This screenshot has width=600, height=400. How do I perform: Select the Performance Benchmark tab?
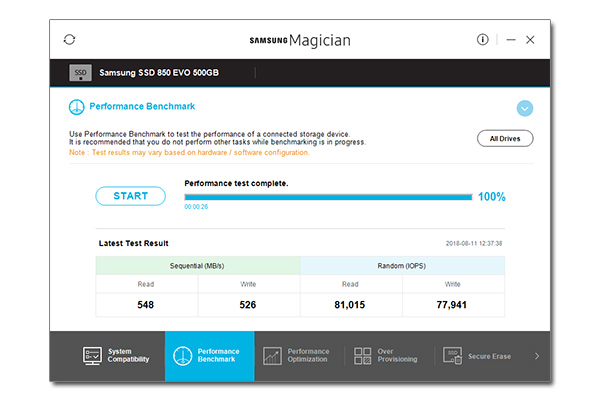[x=209, y=356]
